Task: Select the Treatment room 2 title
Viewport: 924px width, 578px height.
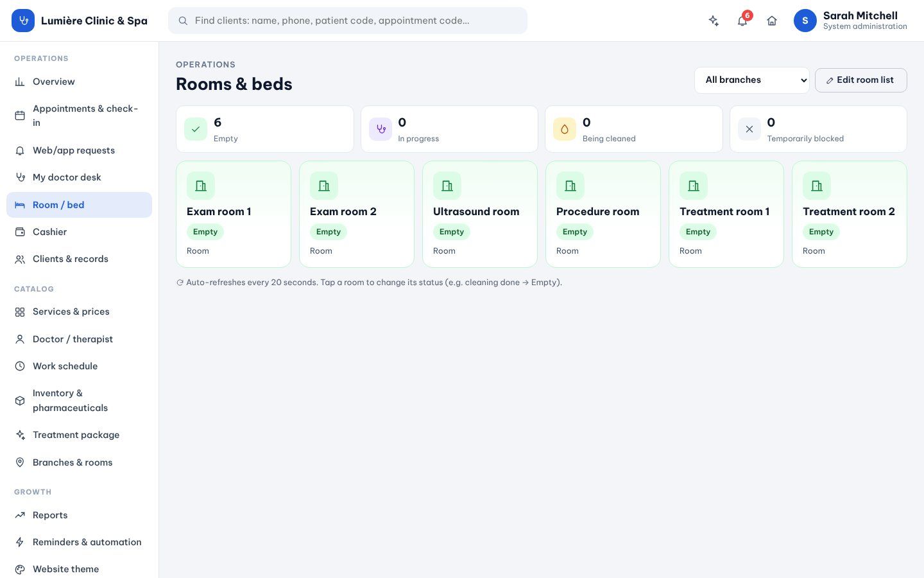Action: (848, 211)
